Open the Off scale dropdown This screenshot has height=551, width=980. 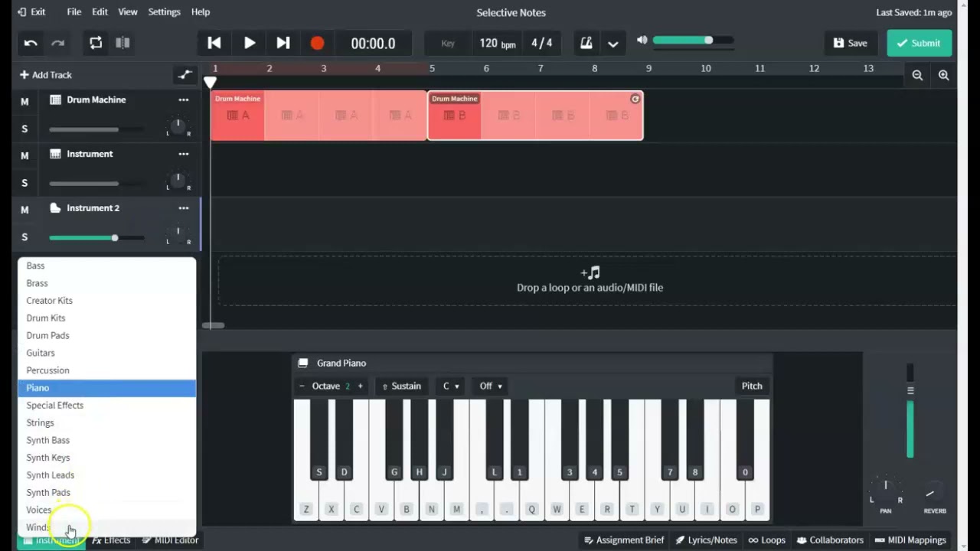[491, 386]
